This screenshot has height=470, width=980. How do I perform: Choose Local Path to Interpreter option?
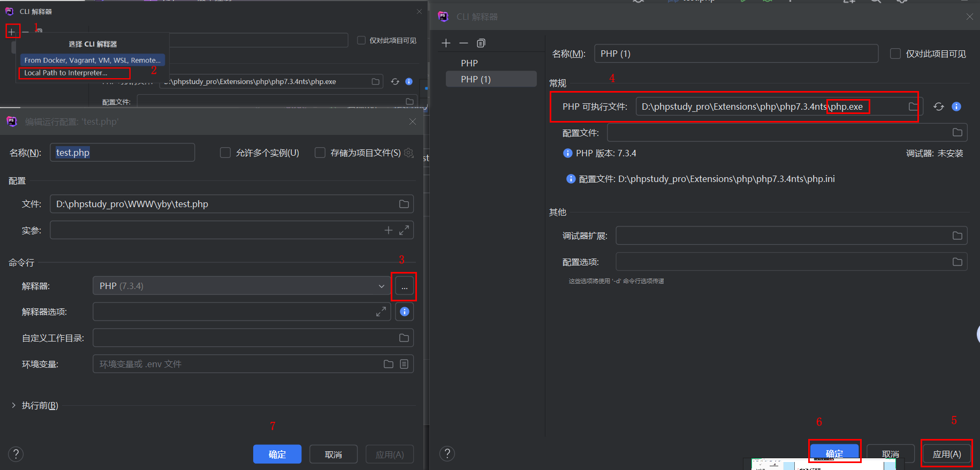[x=66, y=73]
